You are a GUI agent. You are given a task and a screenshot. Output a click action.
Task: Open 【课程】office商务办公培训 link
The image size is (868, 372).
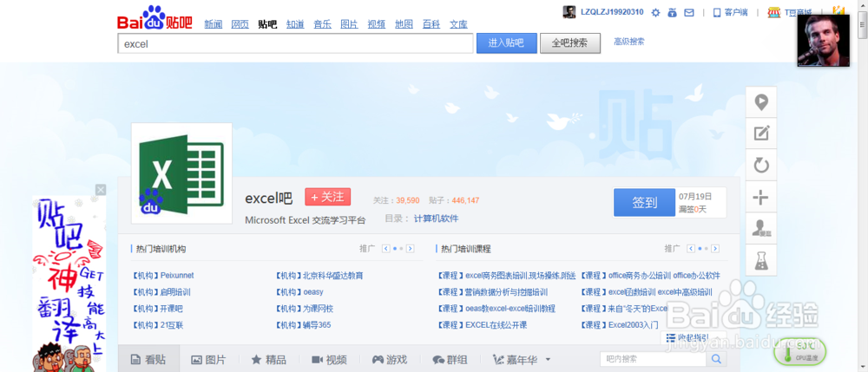pyautogui.click(x=650, y=275)
